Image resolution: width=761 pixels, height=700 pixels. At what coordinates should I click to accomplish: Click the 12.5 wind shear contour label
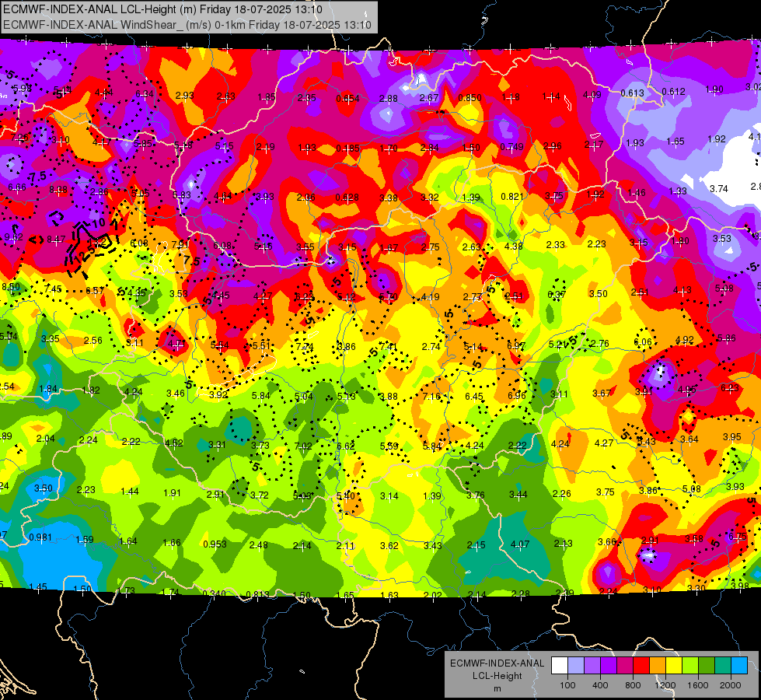pyautogui.click(x=86, y=254)
